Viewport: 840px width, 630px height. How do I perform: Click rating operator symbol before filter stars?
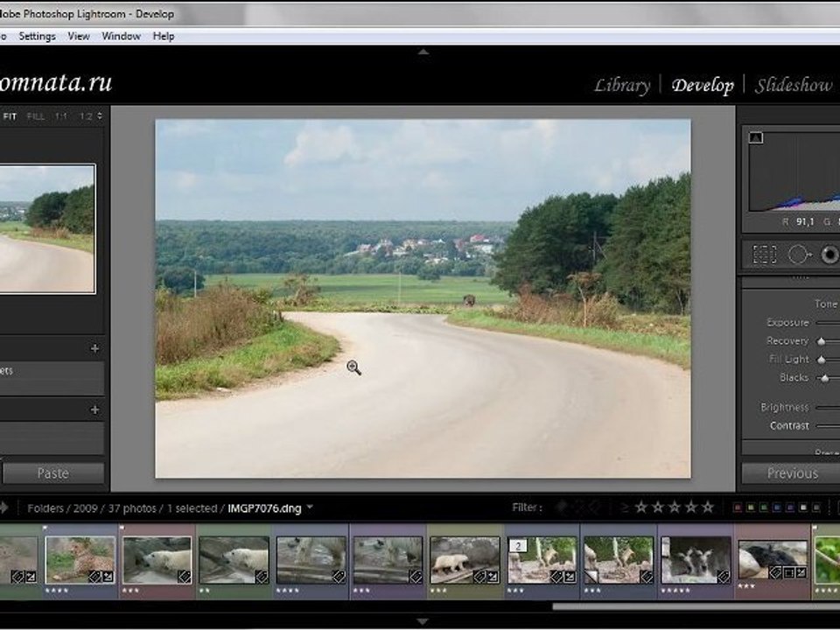coord(625,507)
